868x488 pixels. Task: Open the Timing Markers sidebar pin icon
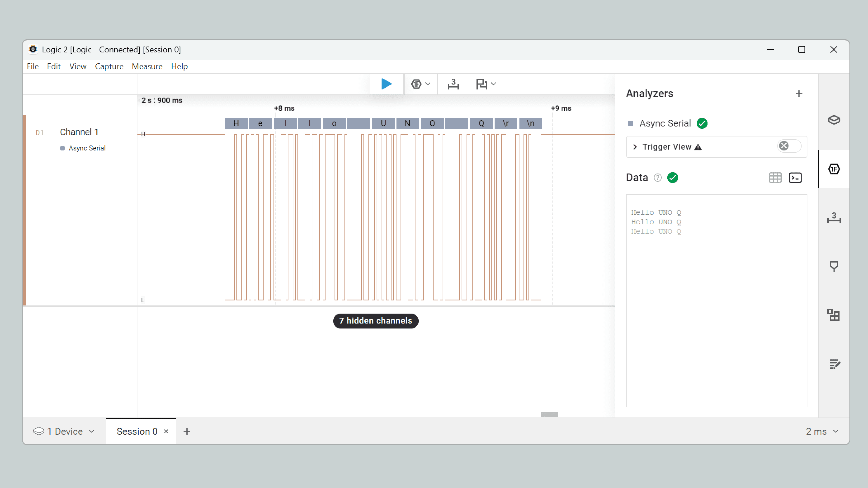(834, 266)
